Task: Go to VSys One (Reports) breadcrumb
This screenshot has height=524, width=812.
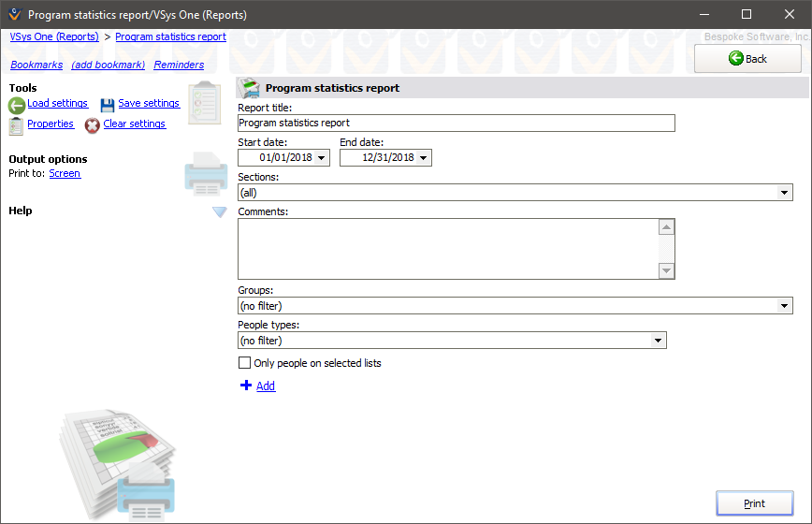Action: point(54,36)
